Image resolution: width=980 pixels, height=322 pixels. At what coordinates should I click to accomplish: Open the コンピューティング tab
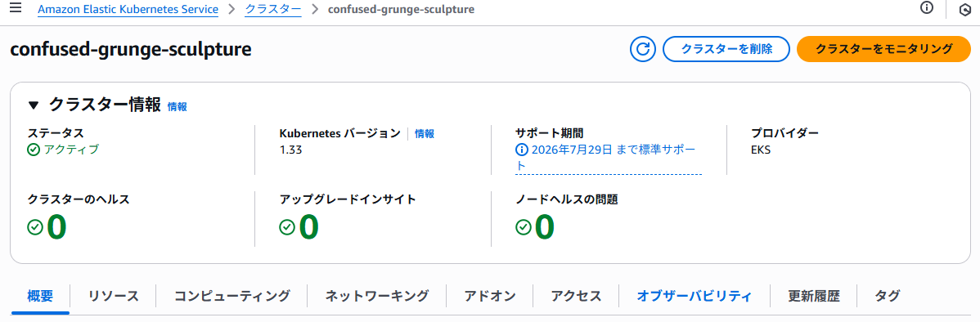pos(232,296)
